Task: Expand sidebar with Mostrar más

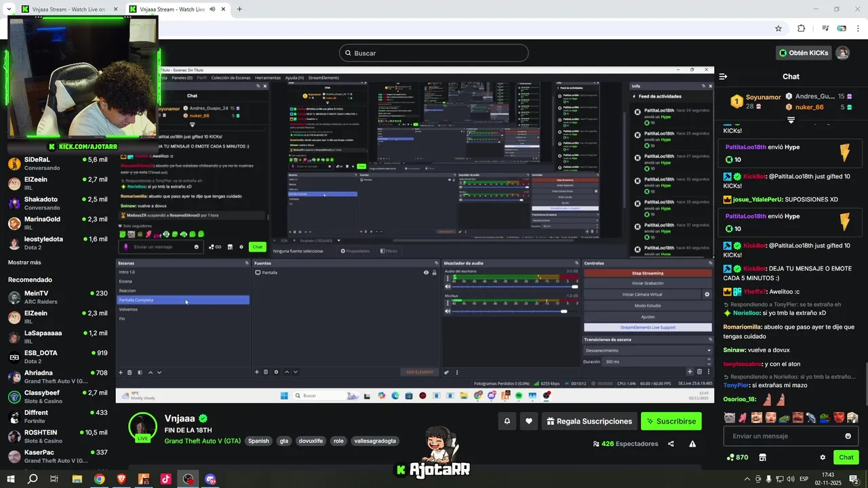Action: click(24, 262)
